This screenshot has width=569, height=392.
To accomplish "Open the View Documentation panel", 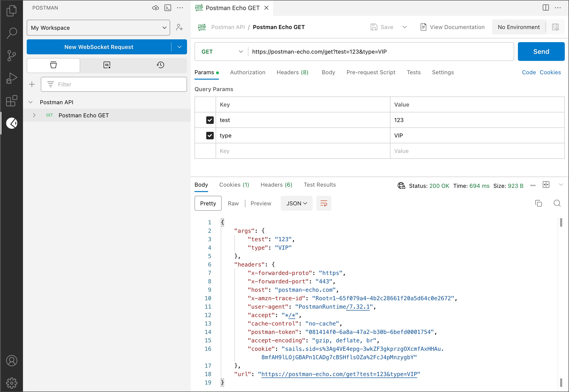I will (451, 27).
